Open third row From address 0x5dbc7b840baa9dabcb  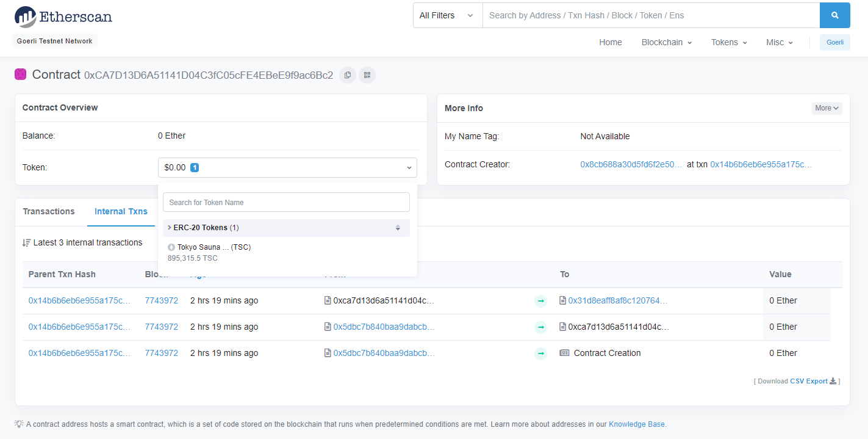(384, 353)
